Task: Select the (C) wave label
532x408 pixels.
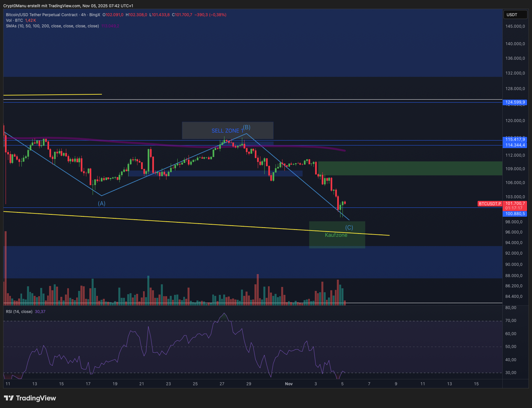Action: tap(349, 228)
